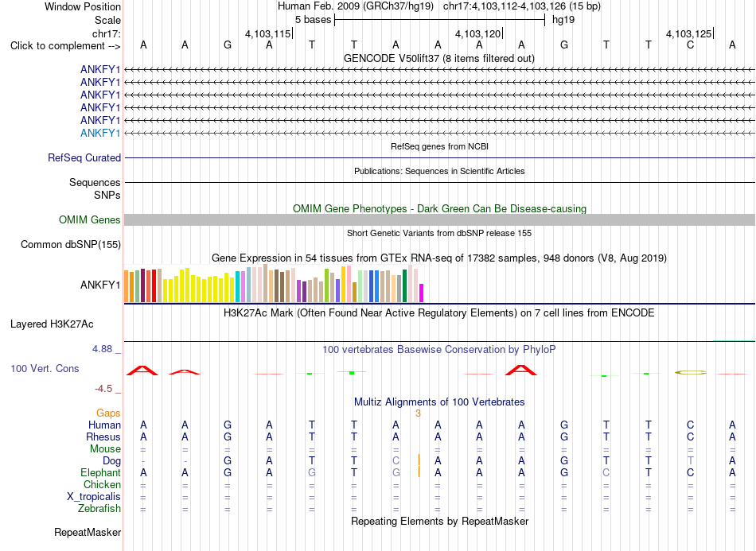Image resolution: width=756 pixels, height=551 pixels.
Task: Click the GTEx Gene Expression track title
Action: (x=439, y=258)
